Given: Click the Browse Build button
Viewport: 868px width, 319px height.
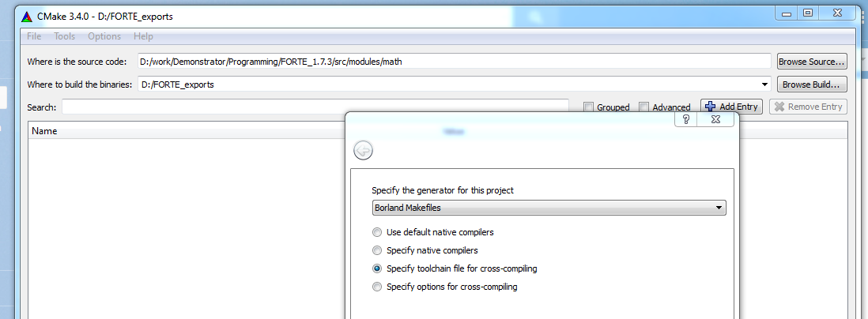Looking at the screenshot, I should point(812,84).
